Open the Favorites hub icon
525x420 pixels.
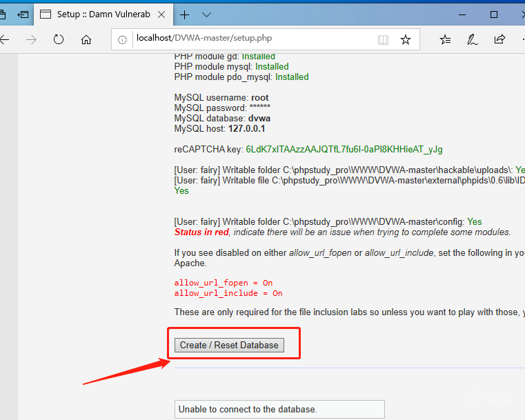[x=445, y=39]
